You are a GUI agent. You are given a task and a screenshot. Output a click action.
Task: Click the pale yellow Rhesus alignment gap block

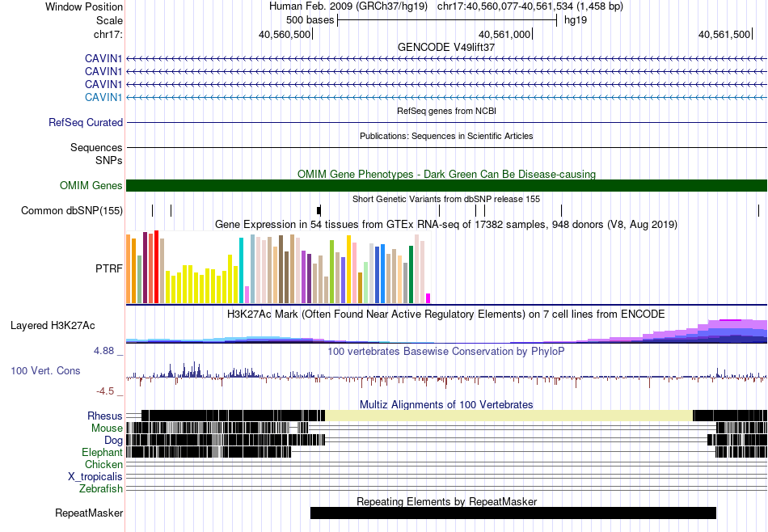click(x=508, y=416)
